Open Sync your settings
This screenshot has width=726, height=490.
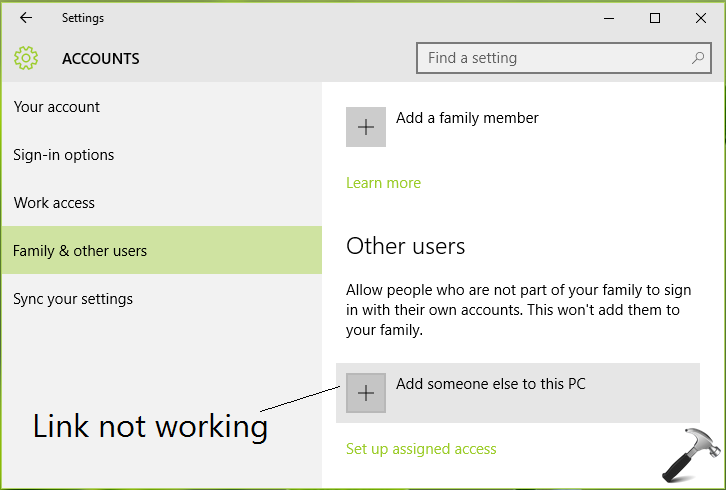[73, 299]
